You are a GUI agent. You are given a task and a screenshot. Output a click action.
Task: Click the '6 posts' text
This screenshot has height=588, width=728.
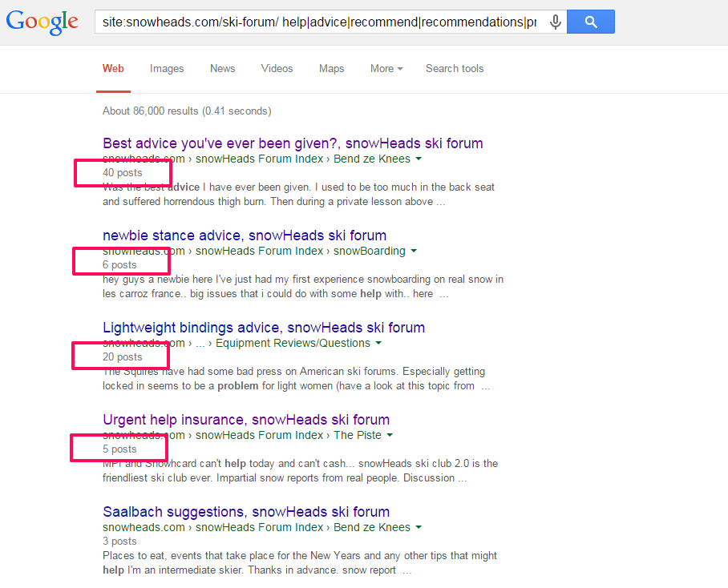point(119,265)
